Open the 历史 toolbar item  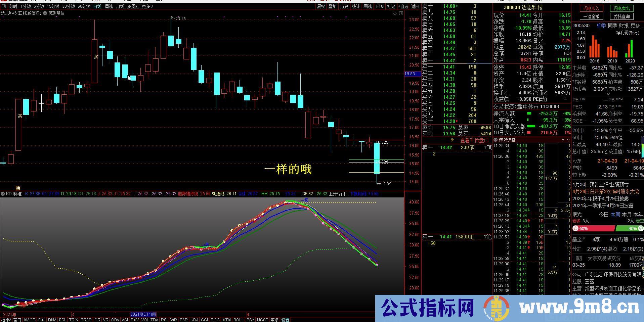point(344,6)
